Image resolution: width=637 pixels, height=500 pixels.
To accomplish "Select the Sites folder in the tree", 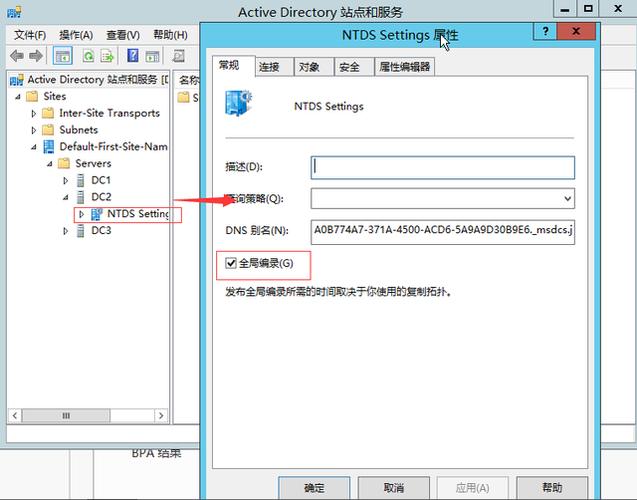I will [54, 96].
